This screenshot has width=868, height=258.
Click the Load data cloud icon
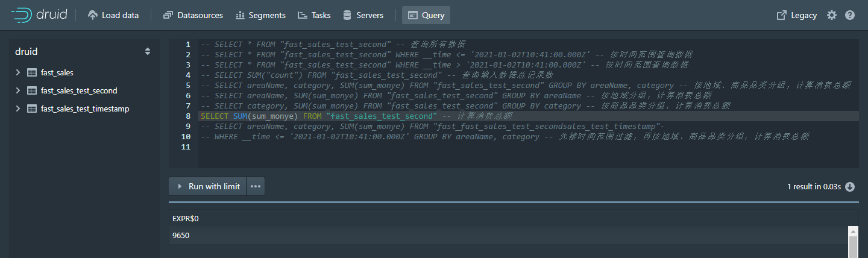pyautogui.click(x=93, y=15)
